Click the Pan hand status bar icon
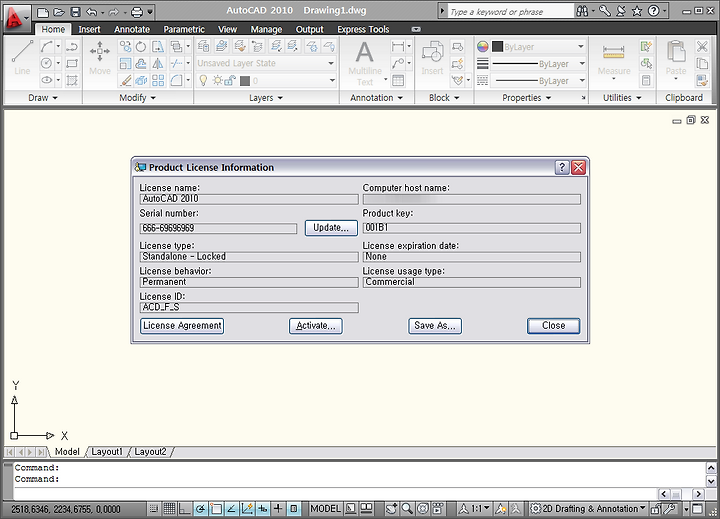Viewport: 720px width, 519px height. (392, 508)
